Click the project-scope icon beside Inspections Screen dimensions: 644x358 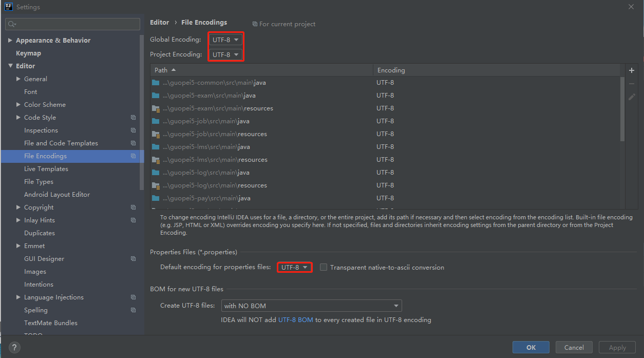point(133,130)
